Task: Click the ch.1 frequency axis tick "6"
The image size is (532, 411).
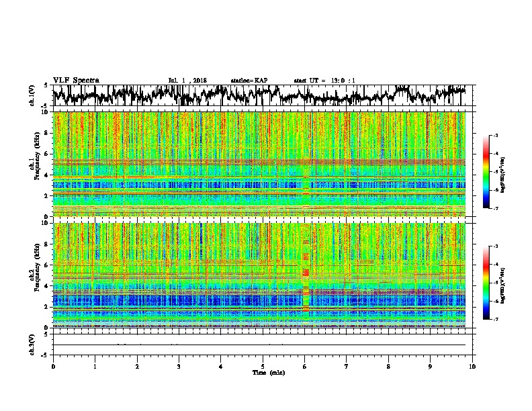Action: coord(47,154)
